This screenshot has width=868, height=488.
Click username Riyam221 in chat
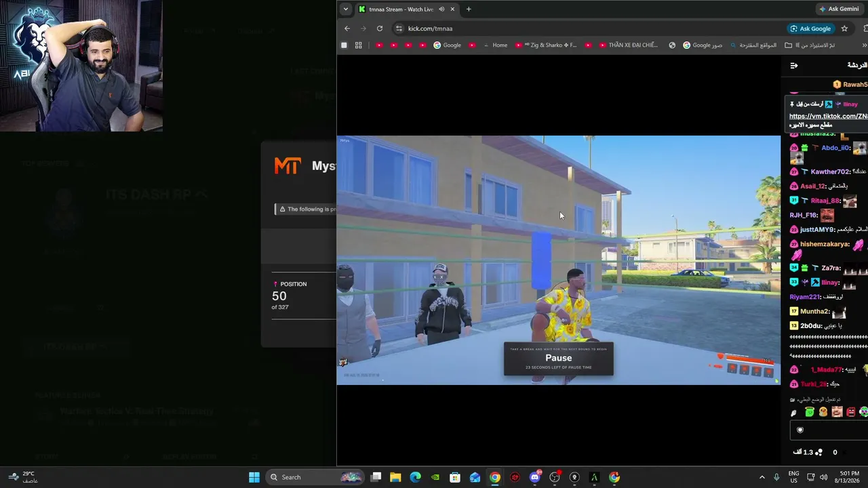click(x=805, y=297)
